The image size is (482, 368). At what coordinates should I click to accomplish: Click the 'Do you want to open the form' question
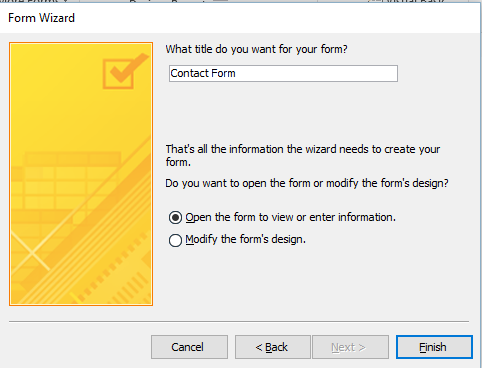(x=307, y=183)
